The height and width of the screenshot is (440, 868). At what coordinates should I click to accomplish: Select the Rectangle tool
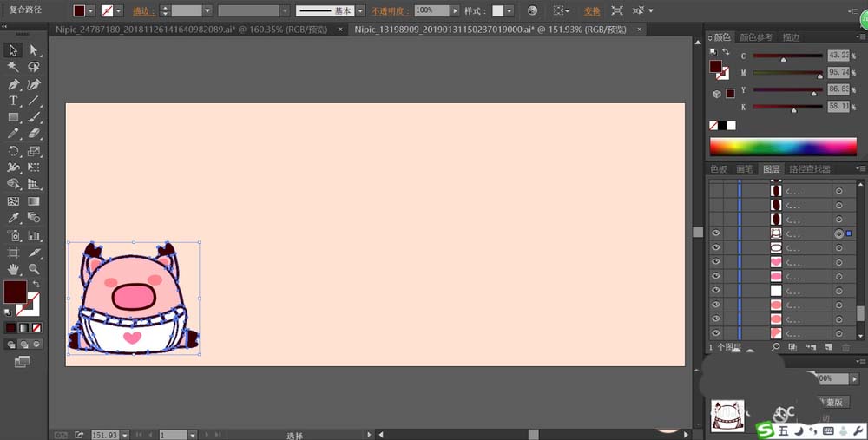pyautogui.click(x=13, y=117)
